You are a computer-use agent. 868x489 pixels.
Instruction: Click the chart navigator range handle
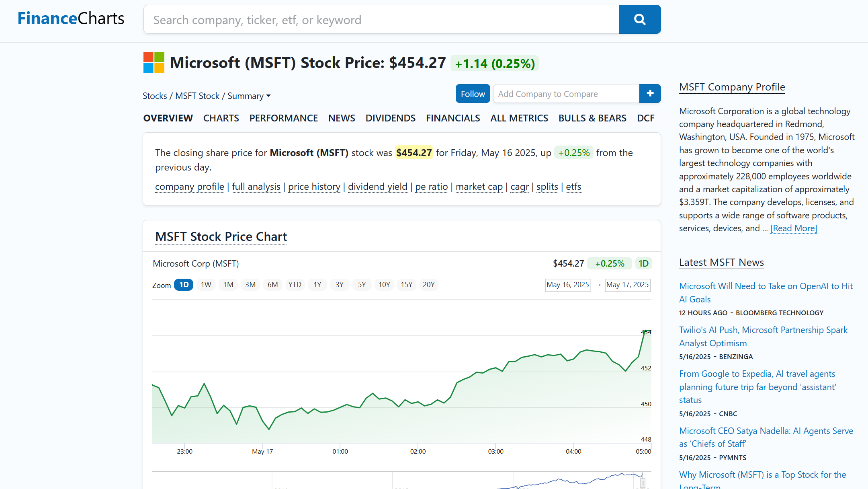[643, 483]
